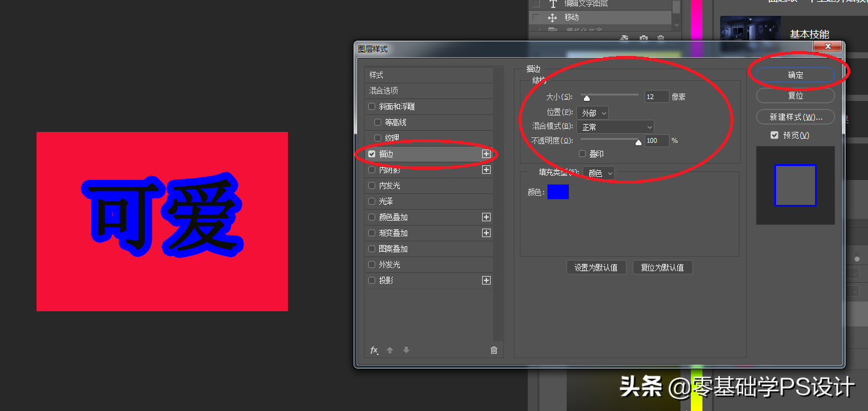Select the 内发光 row label
This screenshot has width=868, height=411.
[390, 185]
